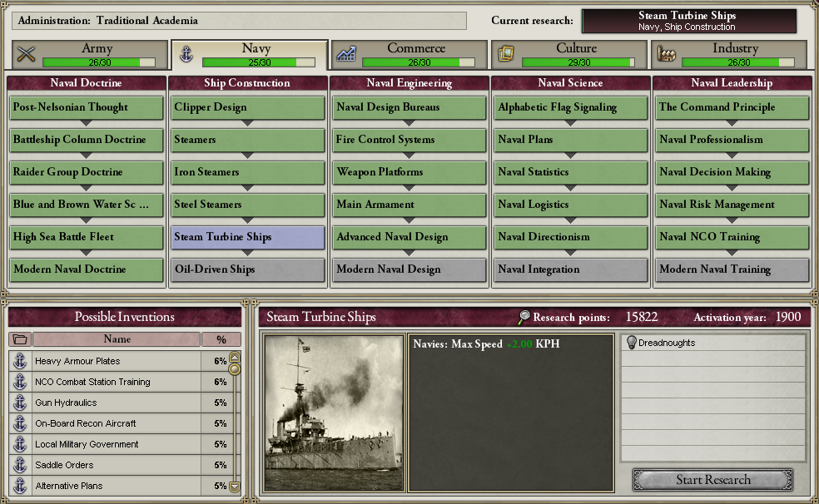Open the Industry technology tab

coord(729,54)
